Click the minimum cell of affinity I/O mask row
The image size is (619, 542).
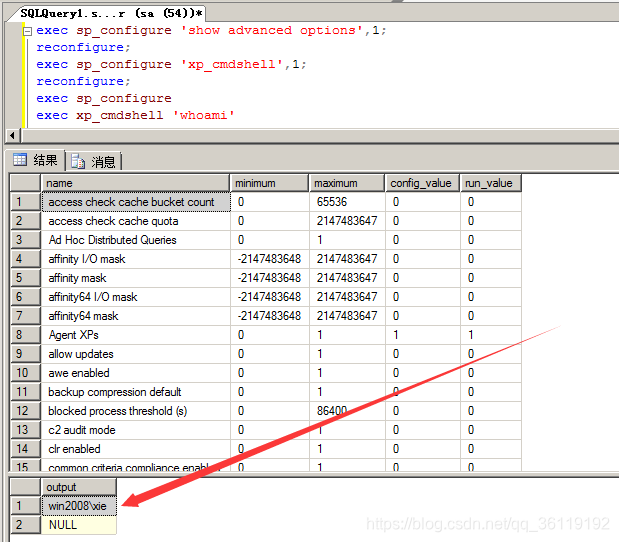(270, 259)
